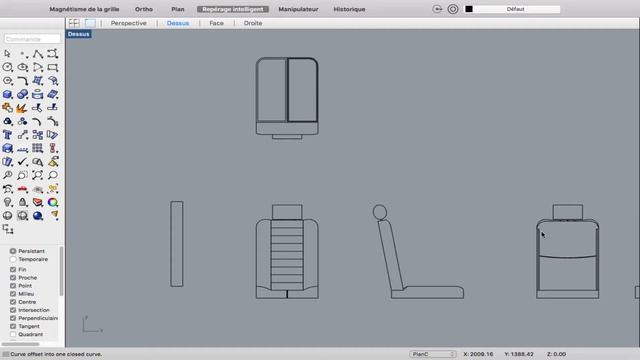Viewport: 640px width, 360px height.
Task: Pick the control point Curve tool
Action: coord(53,54)
